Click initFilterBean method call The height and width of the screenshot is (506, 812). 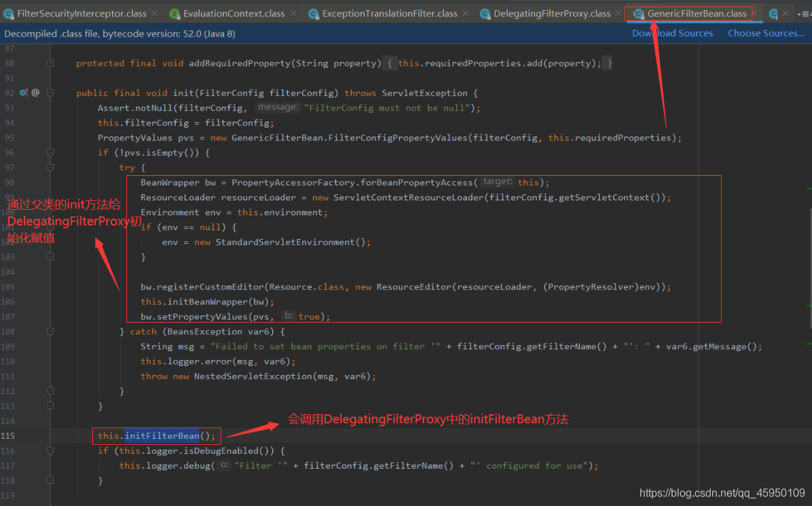click(162, 436)
